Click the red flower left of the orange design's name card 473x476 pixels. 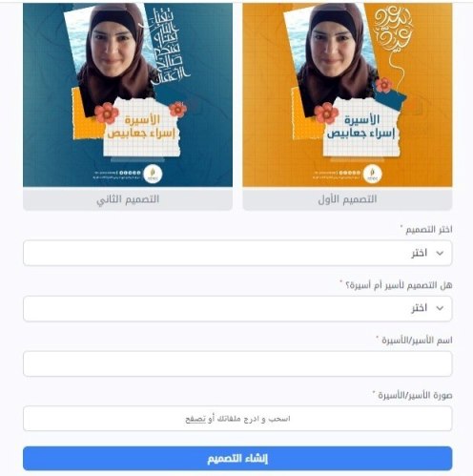pos(326,113)
